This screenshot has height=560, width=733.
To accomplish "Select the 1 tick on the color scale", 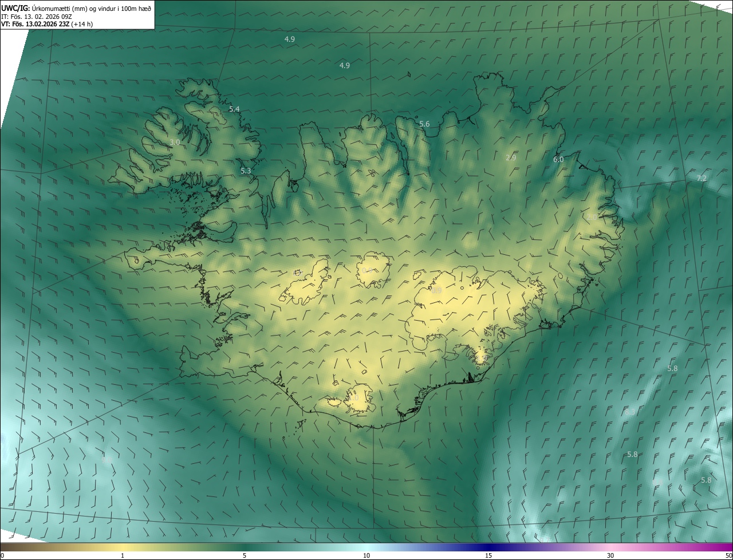I will pyautogui.click(x=123, y=555).
